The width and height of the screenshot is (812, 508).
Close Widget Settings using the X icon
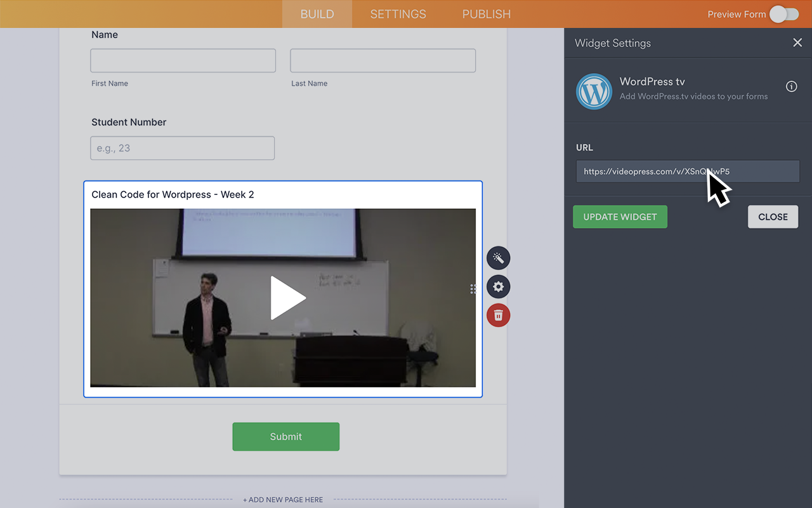(797, 43)
